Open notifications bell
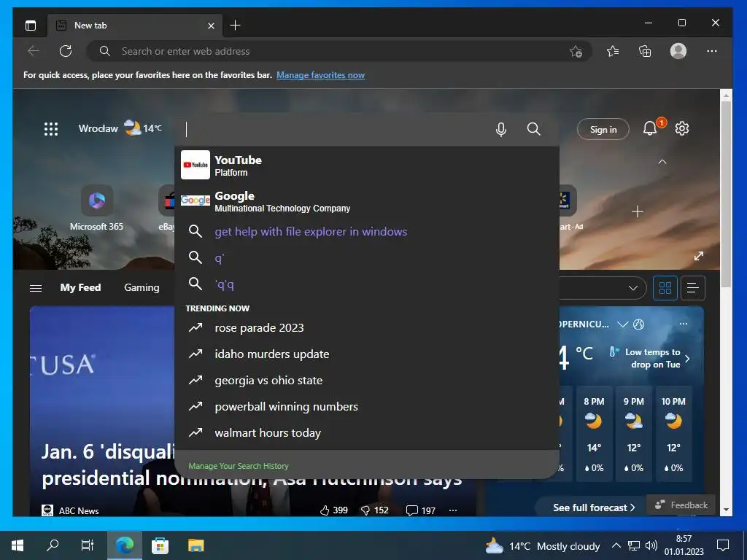This screenshot has height=560, width=747. coord(650,128)
